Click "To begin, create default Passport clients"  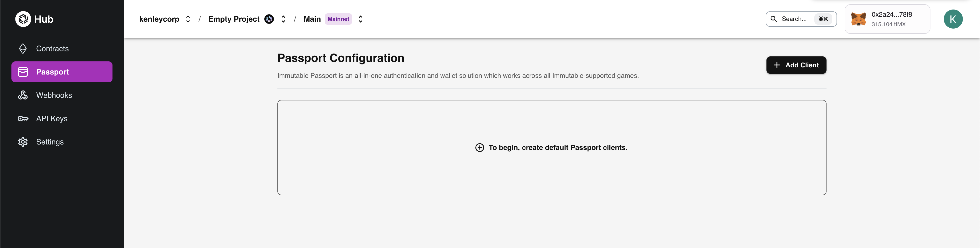(558, 148)
